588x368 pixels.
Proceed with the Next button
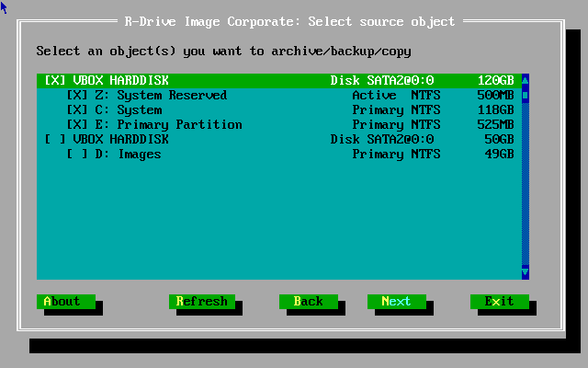click(x=396, y=302)
